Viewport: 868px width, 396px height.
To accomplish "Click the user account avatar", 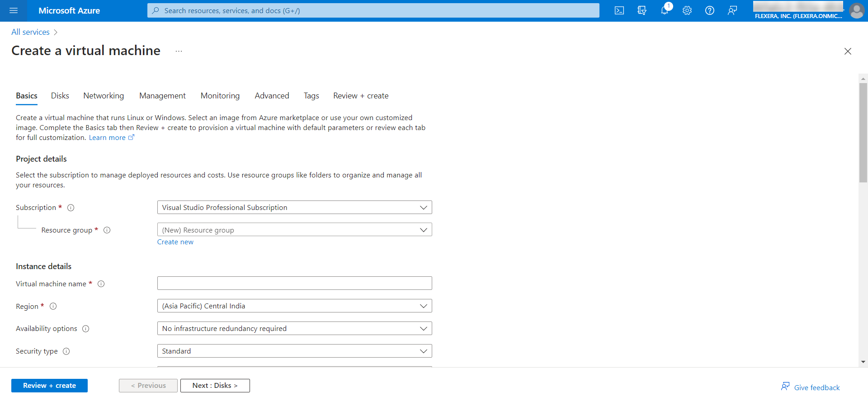I will pos(856,10).
